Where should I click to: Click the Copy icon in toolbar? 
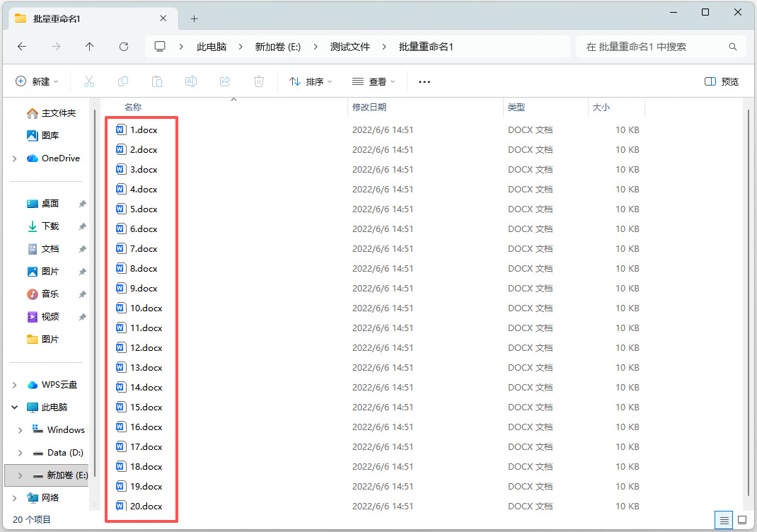[x=123, y=81]
